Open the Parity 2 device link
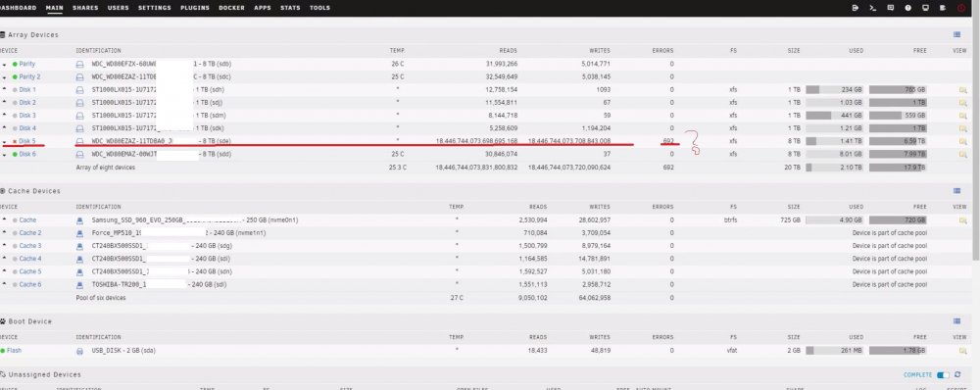The image size is (980, 390). pos(29,76)
